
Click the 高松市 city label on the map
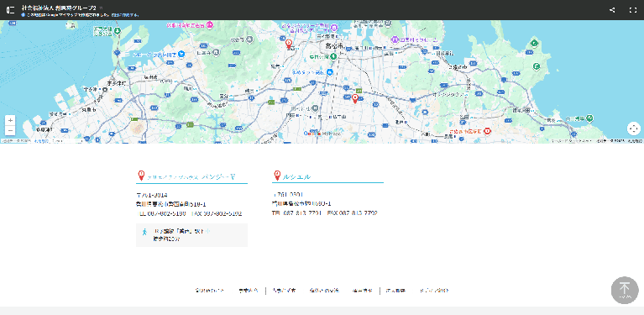[x=334, y=45]
